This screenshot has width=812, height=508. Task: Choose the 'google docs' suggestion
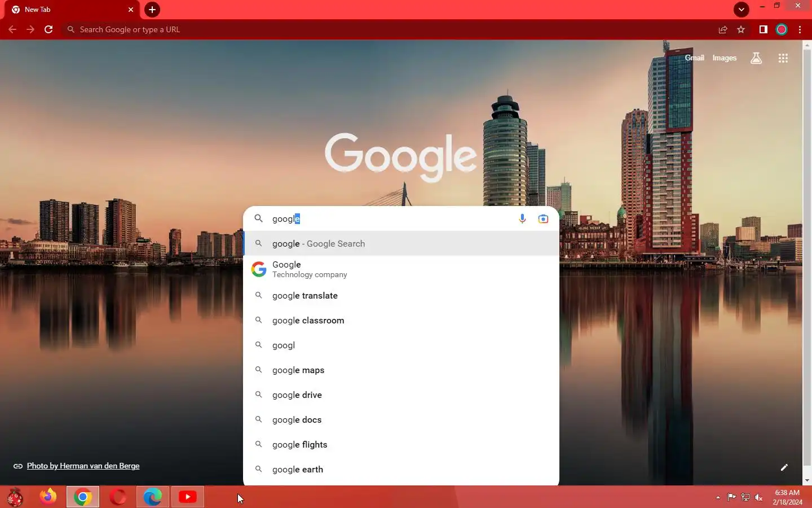click(401, 419)
